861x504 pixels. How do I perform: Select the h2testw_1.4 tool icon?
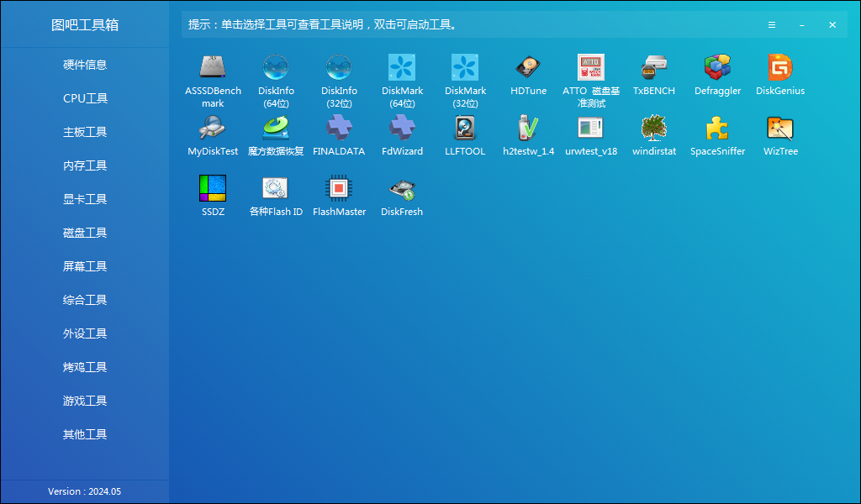(x=528, y=128)
